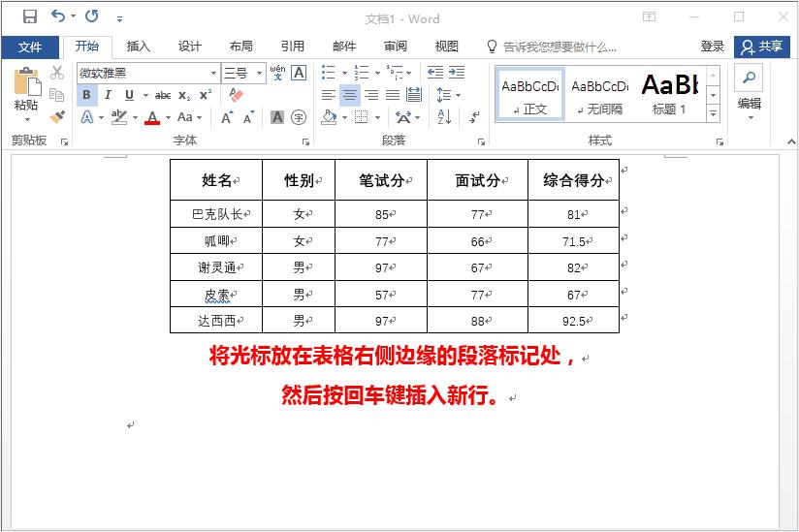799x532 pixels.
Task: Click the 共享 share button
Action: 762,47
